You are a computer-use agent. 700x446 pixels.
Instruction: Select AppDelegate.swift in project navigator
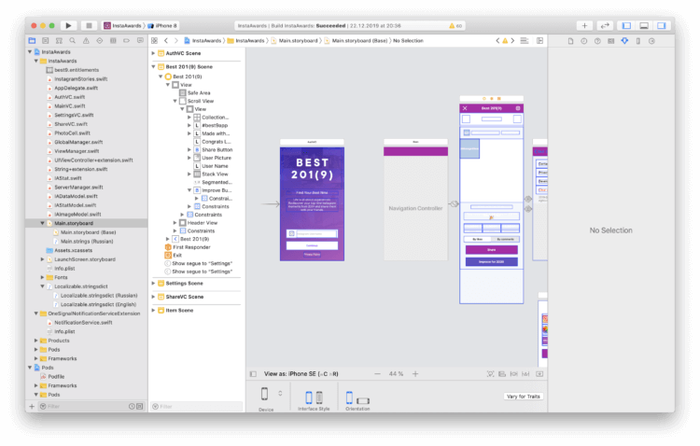click(x=76, y=88)
